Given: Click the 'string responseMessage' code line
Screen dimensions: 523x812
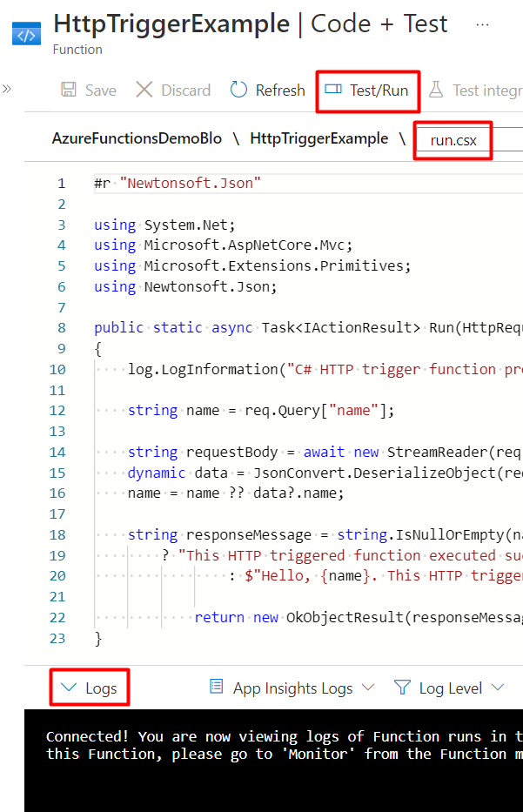Looking at the screenshot, I should click(325, 534).
